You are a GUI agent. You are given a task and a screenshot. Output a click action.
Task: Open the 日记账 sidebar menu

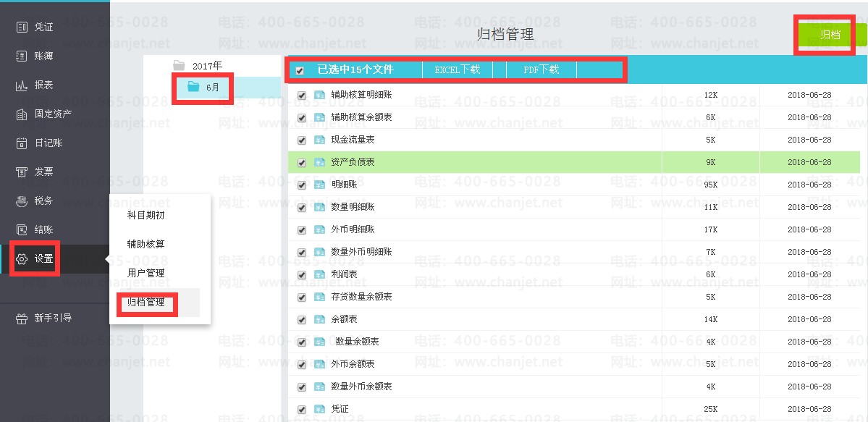click(49, 143)
